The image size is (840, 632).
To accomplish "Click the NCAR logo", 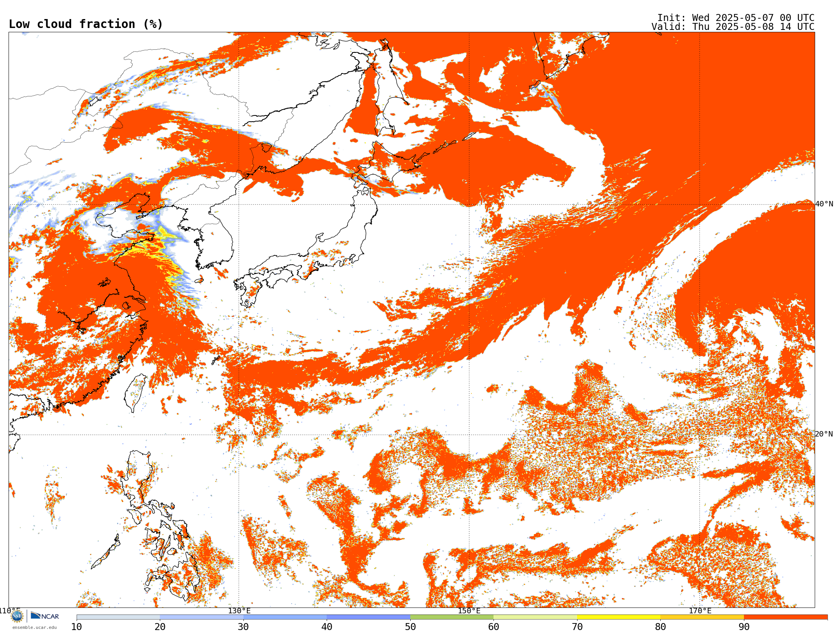I will point(45,616).
